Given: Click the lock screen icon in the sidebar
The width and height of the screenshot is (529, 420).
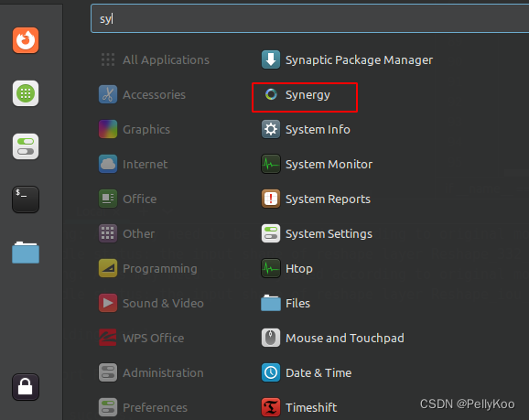Looking at the screenshot, I should [26, 387].
